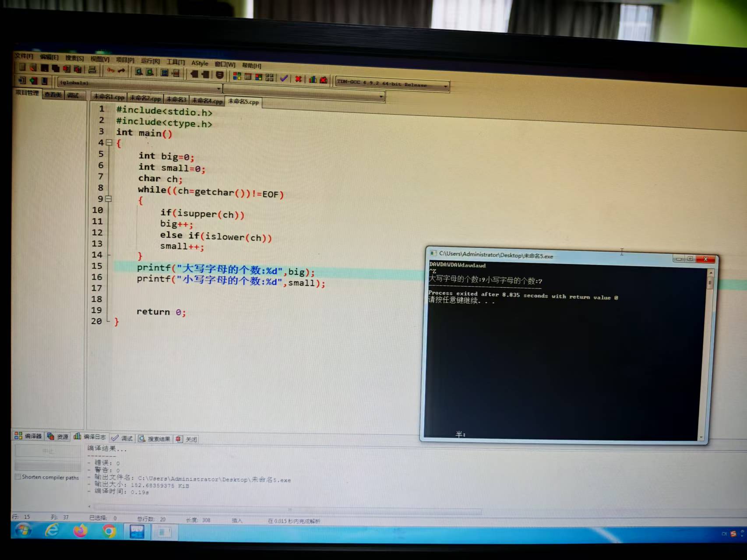The height and width of the screenshot is (560, 747).
Task: Open the 搜索[S] menu
Action: pyautogui.click(x=74, y=58)
